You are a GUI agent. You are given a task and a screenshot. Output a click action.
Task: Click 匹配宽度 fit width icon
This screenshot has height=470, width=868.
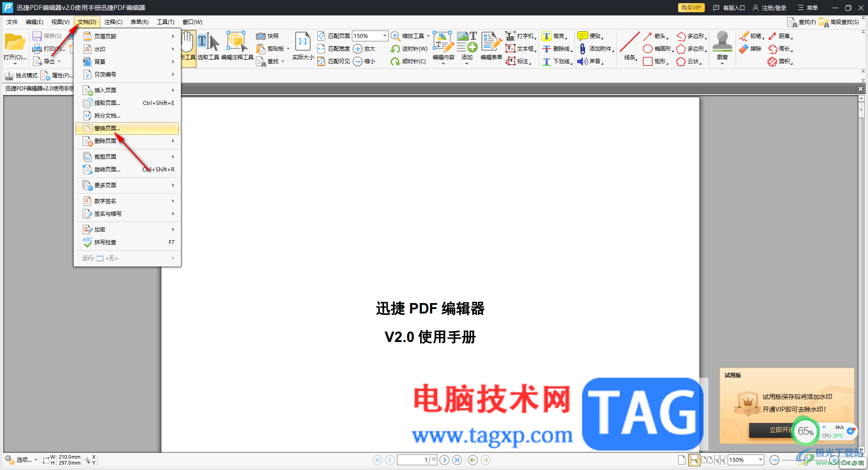321,49
